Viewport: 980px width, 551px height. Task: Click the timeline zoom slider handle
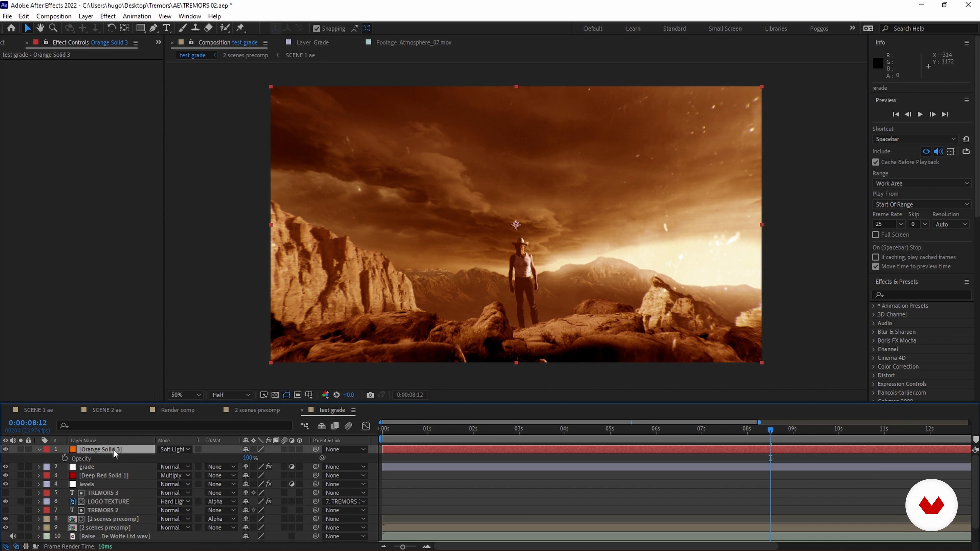402,547
